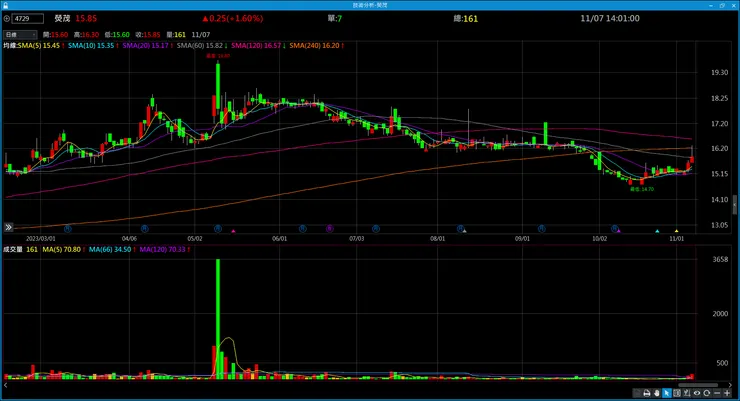Image resolution: width=740 pixels, height=401 pixels.
Task: Click the 3658 volume axis label
Action: [721, 259]
